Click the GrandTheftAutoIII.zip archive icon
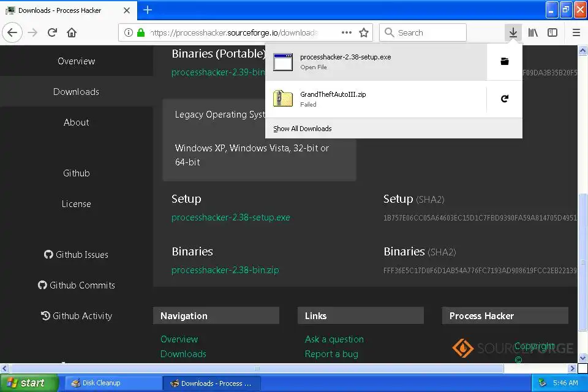588x392 pixels. click(283, 99)
